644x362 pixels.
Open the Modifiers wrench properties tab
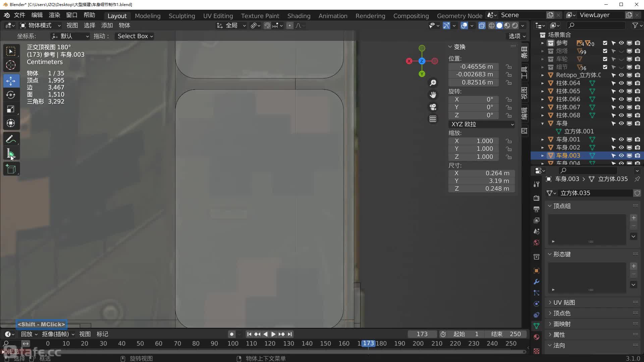click(536, 282)
